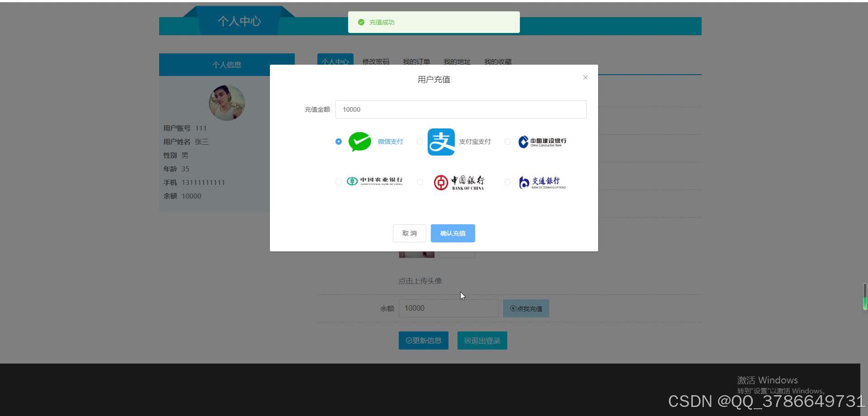Click the 取消 button
The image size is (868, 416).
(x=410, y=233)
